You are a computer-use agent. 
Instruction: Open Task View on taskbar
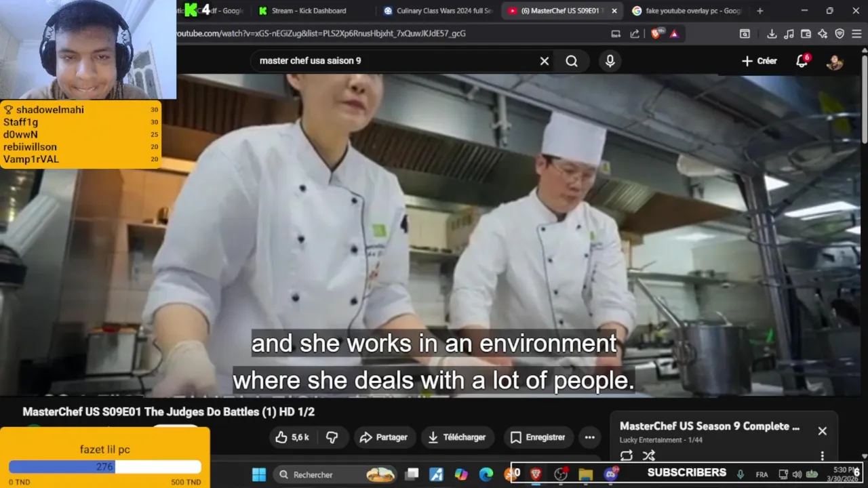click(x=412, y=474)
